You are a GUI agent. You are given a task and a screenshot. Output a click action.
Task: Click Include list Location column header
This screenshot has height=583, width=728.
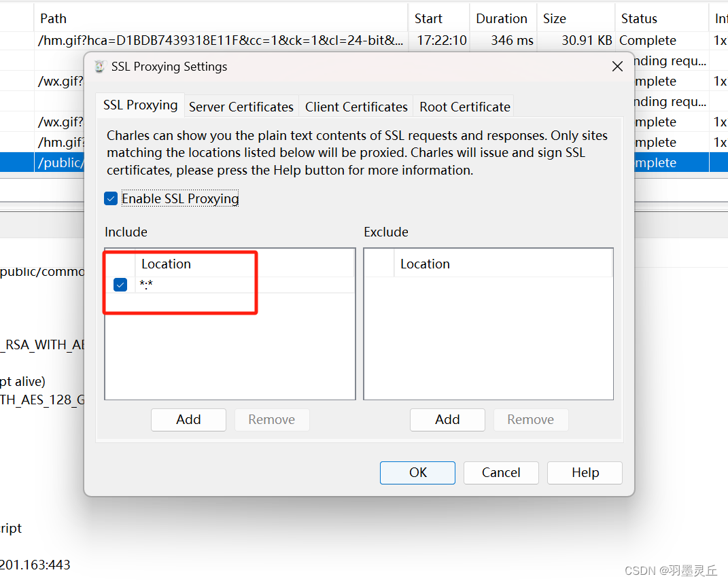click(245, 264)
